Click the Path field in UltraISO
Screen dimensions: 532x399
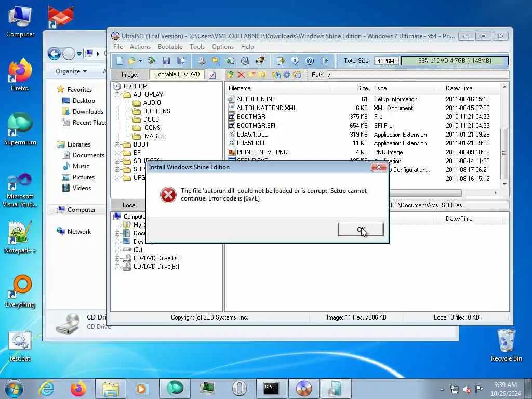(x=418, y=75)
